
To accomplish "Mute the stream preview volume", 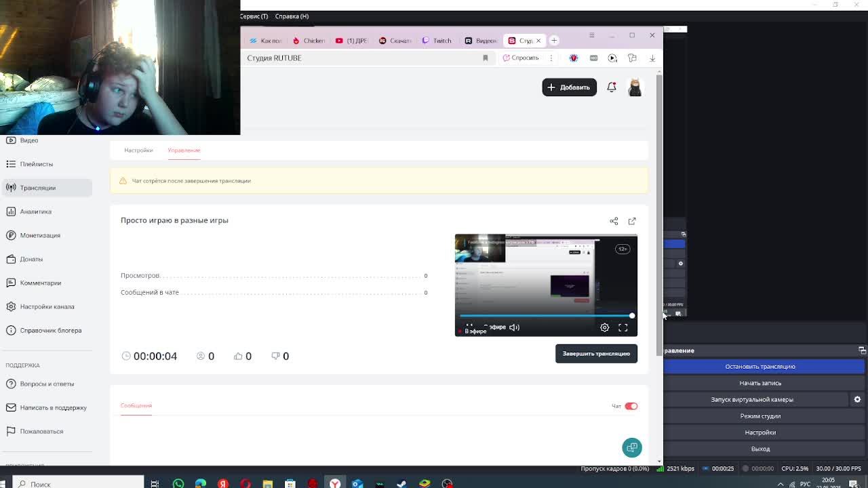I will 515,327.
